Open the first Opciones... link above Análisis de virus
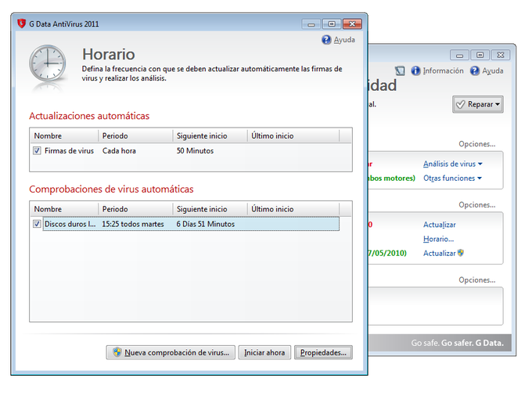 [x=477, y=144]
